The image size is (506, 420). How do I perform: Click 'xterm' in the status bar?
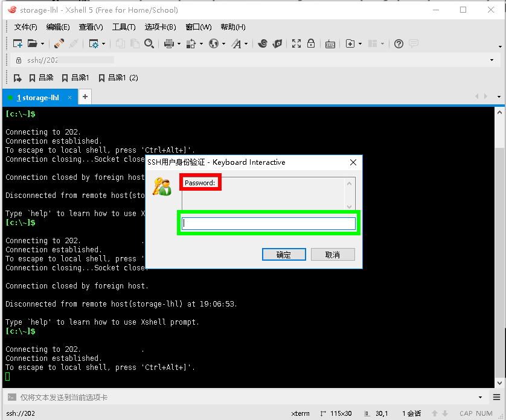pos(300,413)
